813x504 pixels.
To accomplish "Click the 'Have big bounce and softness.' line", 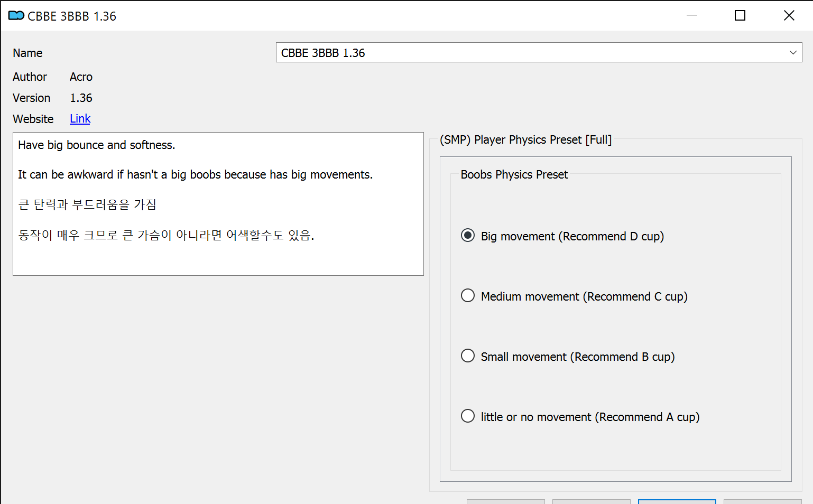I will tap(96, 145).
